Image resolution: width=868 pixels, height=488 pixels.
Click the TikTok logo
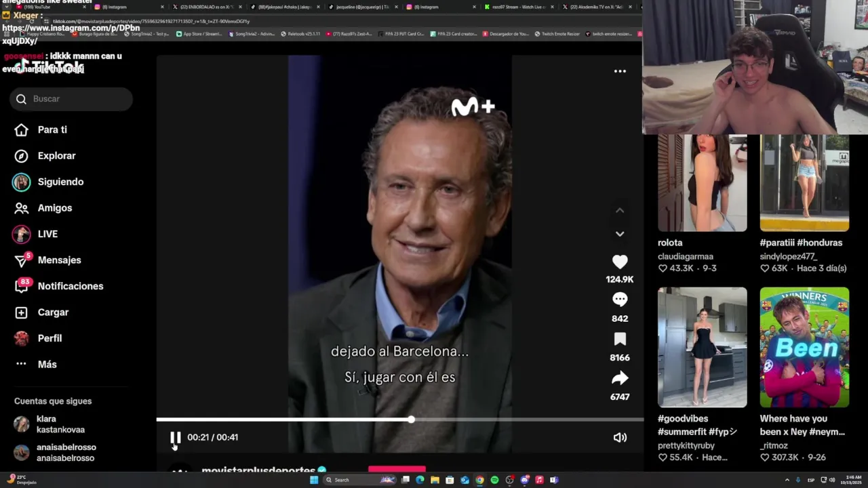click(51, 66)
